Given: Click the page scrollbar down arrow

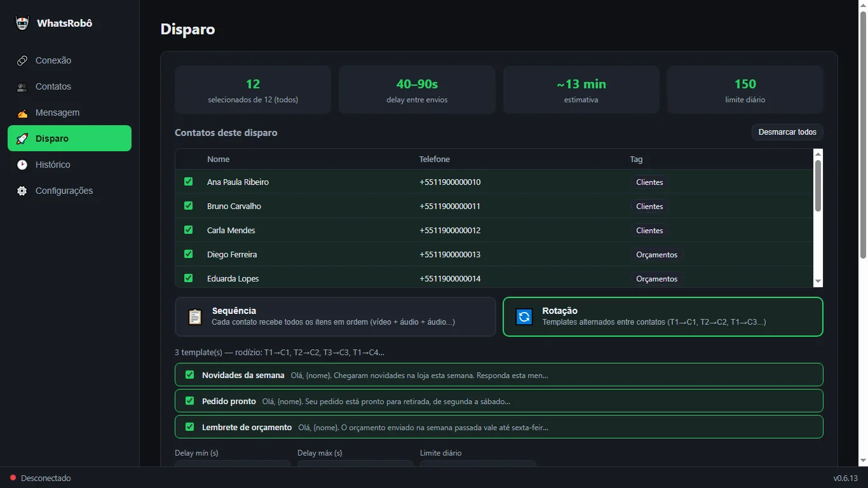Looking at the screenshot, I should 863,461.
